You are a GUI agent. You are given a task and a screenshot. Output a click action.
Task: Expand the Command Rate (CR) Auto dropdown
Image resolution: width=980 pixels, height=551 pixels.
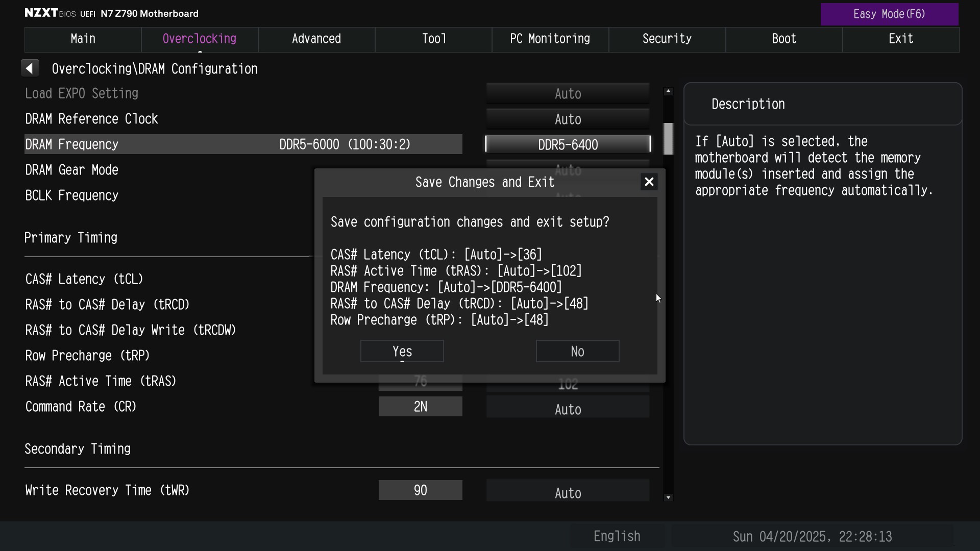(568, 409)
